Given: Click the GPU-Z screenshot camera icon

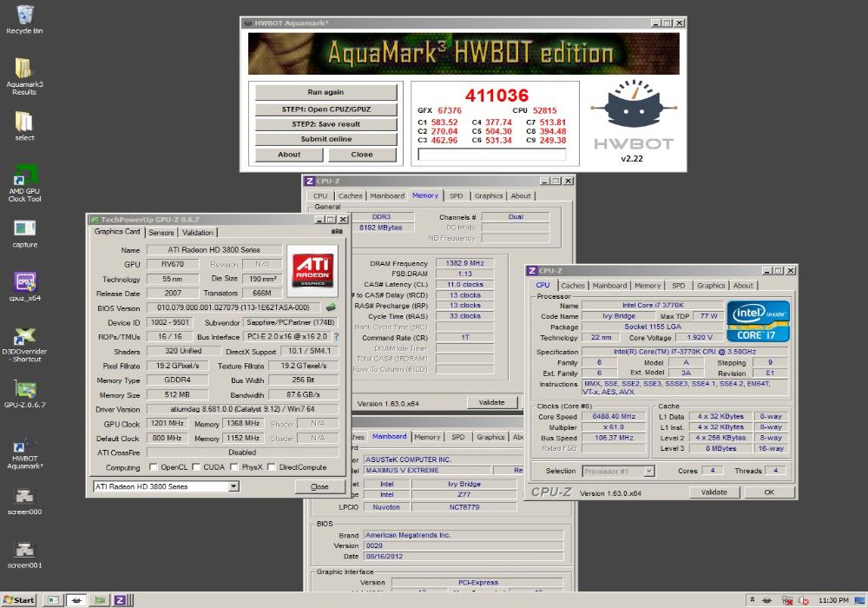Looking at the screenshot, I should click(x=337, y=232).
